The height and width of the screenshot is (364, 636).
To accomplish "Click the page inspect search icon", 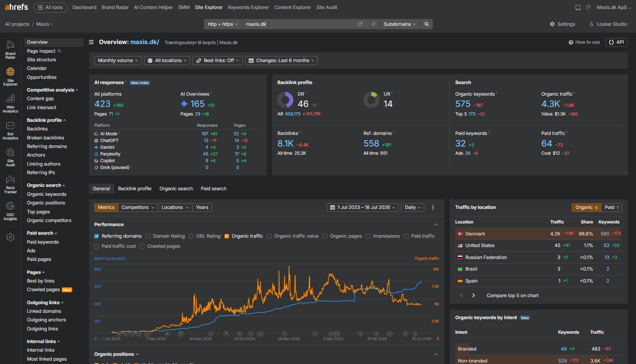I will pos(59,51).
